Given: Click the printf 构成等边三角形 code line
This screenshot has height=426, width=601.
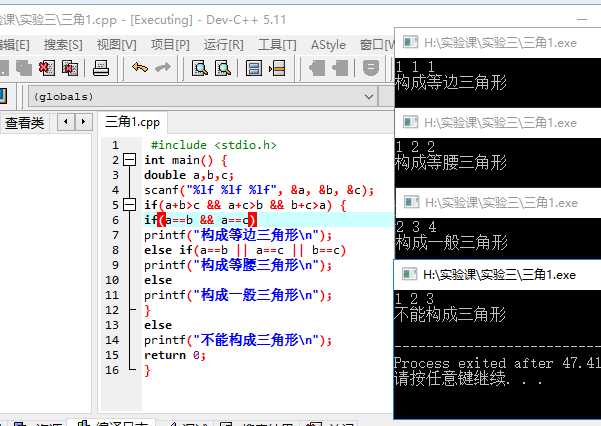Looking at the screenshot, I should click(238, 235).
